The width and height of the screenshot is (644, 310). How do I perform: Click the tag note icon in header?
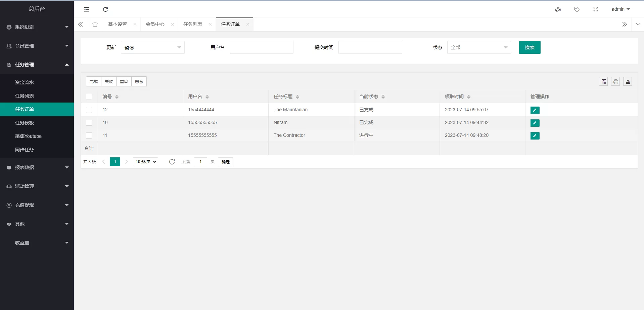click(577, 9)
